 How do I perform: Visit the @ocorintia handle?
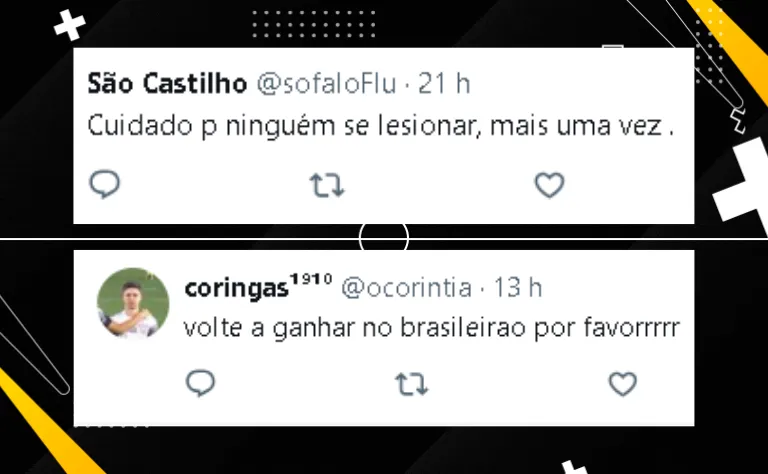pyautogui.click(x=407, y=288)
